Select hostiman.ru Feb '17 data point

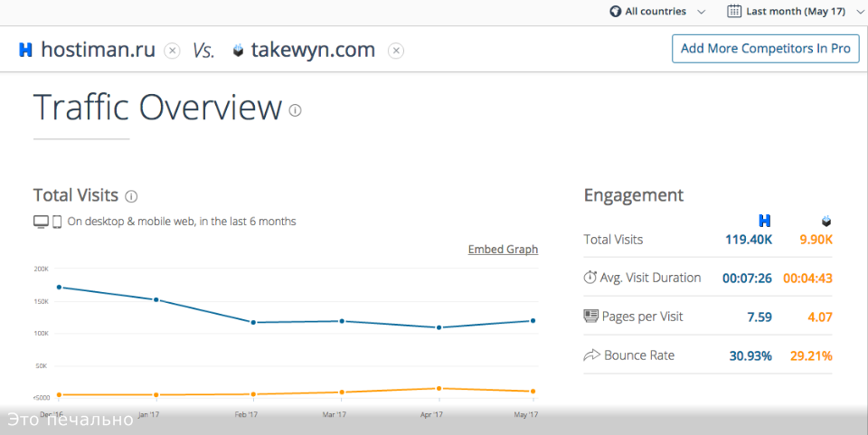[x=253, y=322]
